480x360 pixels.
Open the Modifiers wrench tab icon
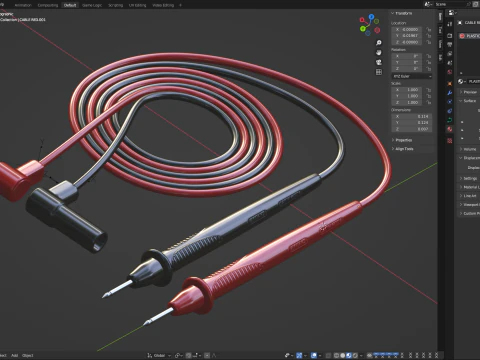[450, 93]
